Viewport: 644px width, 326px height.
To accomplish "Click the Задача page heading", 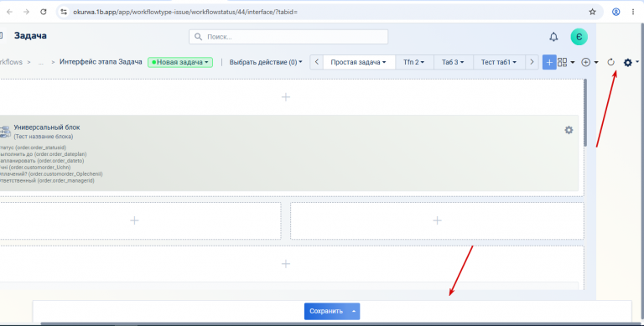I will 30,36.
